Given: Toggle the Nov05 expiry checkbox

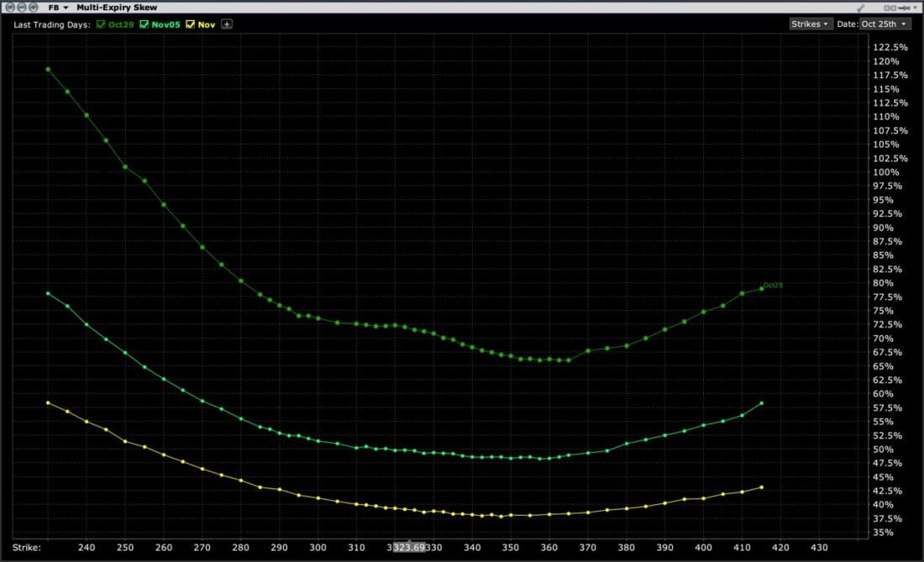Looking at the screenshot, I should point(144,24).
